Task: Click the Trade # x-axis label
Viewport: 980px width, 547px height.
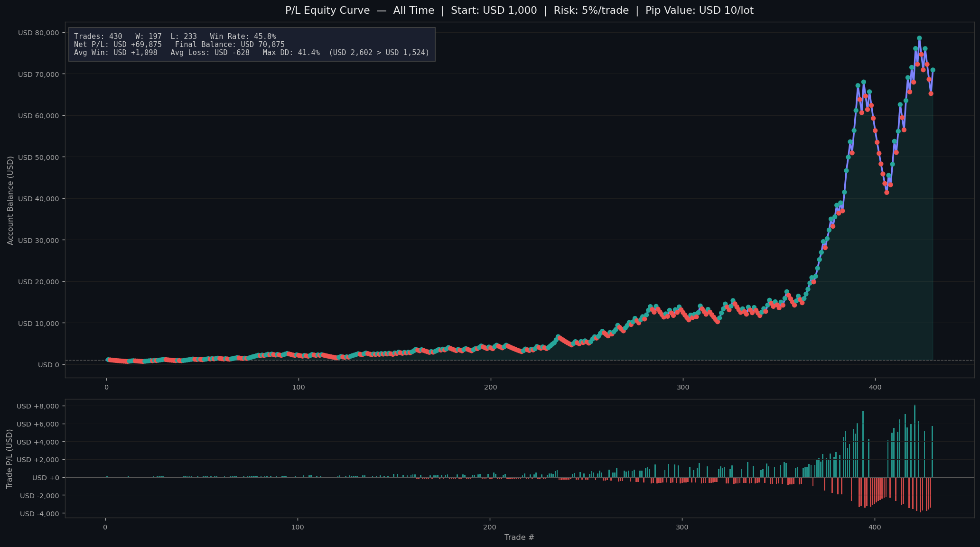Action: (519, 537)
